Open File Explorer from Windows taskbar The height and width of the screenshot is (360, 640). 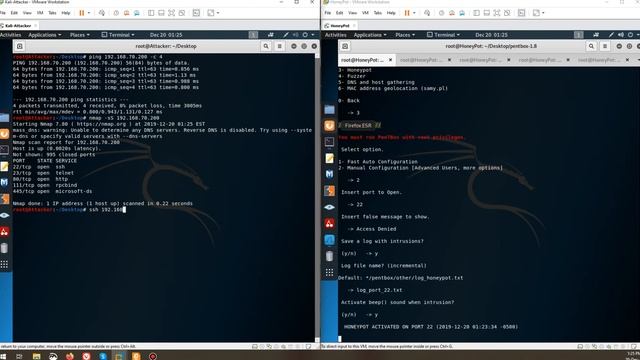coord(36,356)
